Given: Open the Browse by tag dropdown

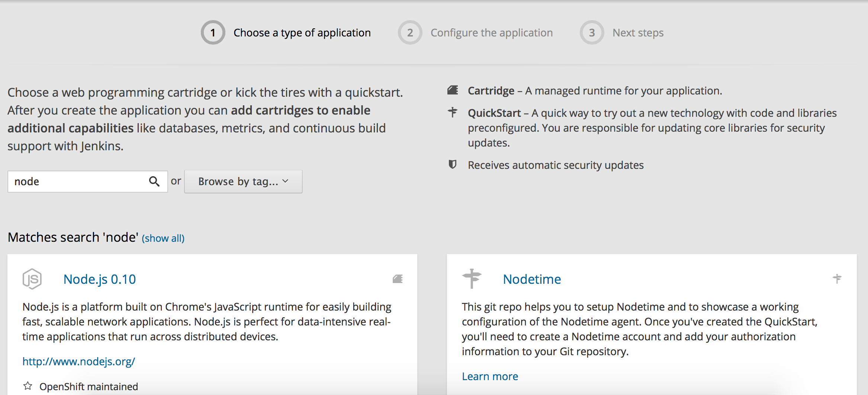Looking at the screenshot, I should pos(243,182).
